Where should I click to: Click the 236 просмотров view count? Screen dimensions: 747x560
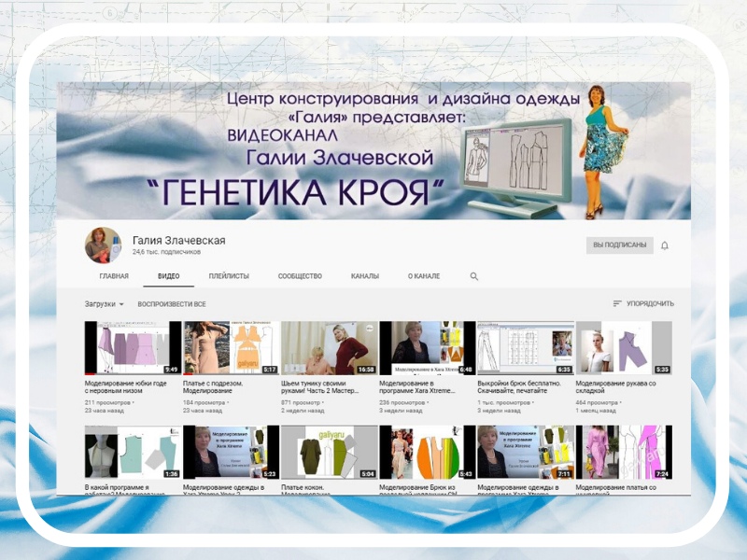tap(402, 402)
